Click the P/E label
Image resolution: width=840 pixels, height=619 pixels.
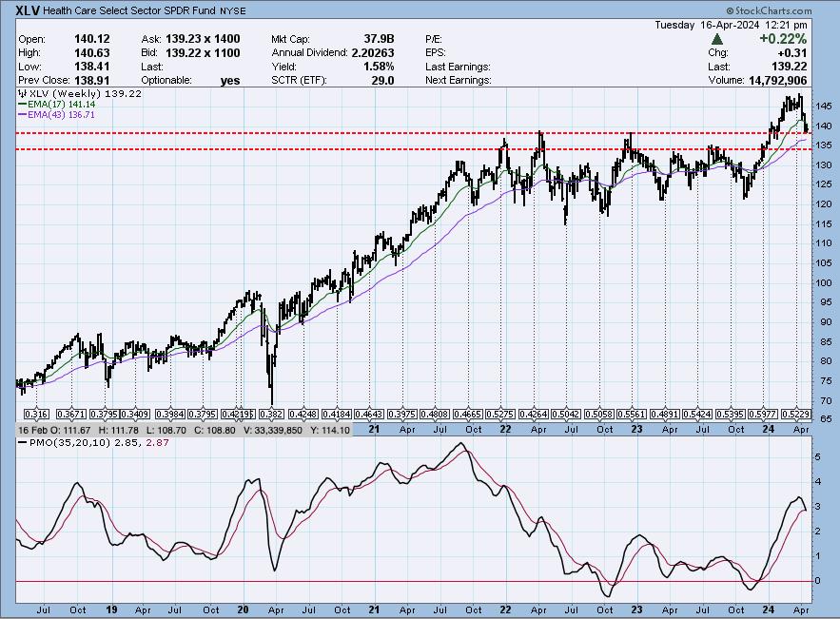pos(434,39)
